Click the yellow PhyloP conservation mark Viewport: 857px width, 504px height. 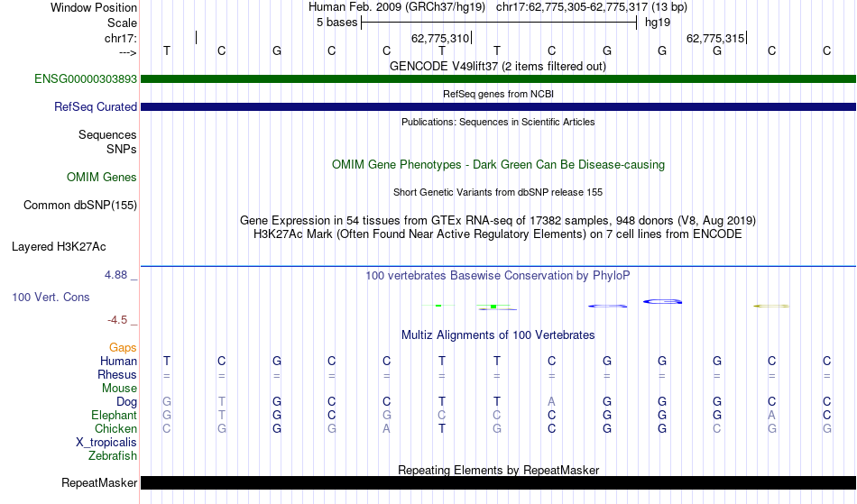pos(771,307)
